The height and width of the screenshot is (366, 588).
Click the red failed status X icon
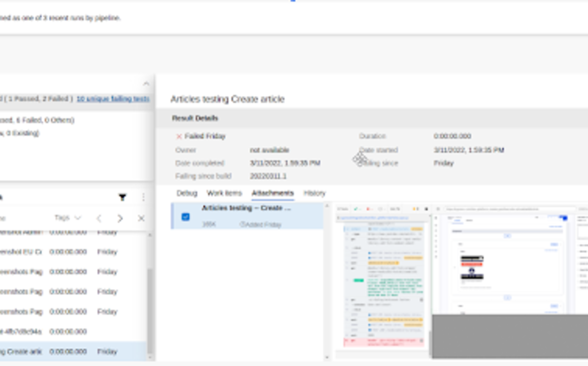tap(179, 136)
